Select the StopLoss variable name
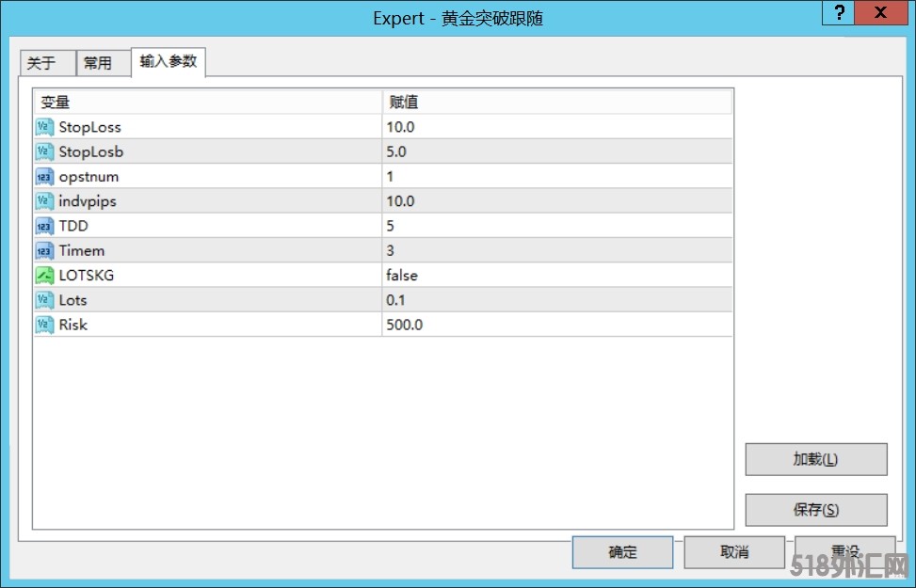 (90, 127)
